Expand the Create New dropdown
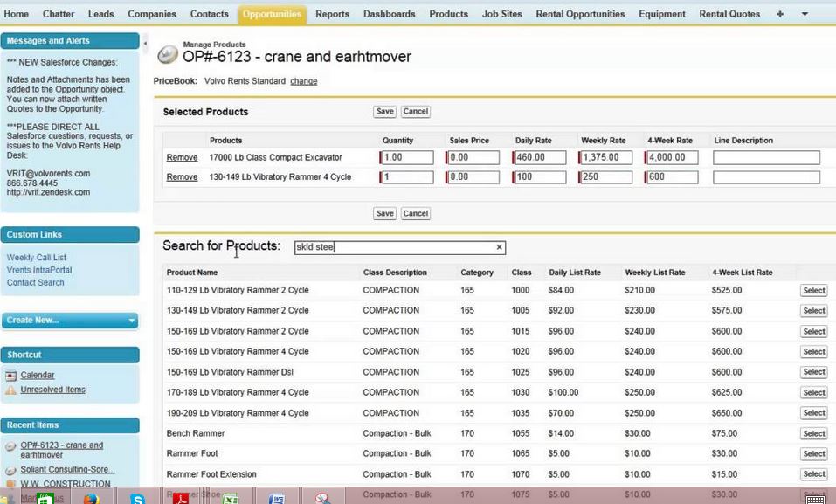This screenshot has height=504, width=836. [x=132, y=321]
